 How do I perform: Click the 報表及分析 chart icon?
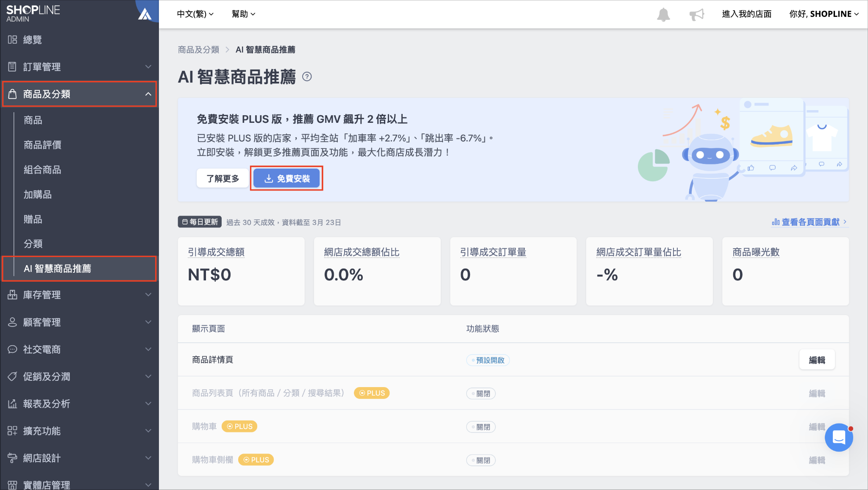[x=12, y=404]
